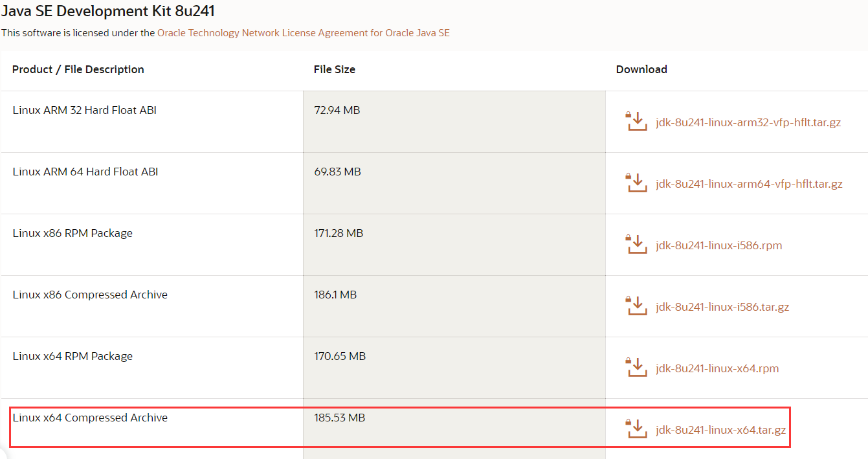Download jdk-8u241-linux-i586.tar.gz file
The width and height of the screenshot is (868, 459).
click(x=722, y=307)
